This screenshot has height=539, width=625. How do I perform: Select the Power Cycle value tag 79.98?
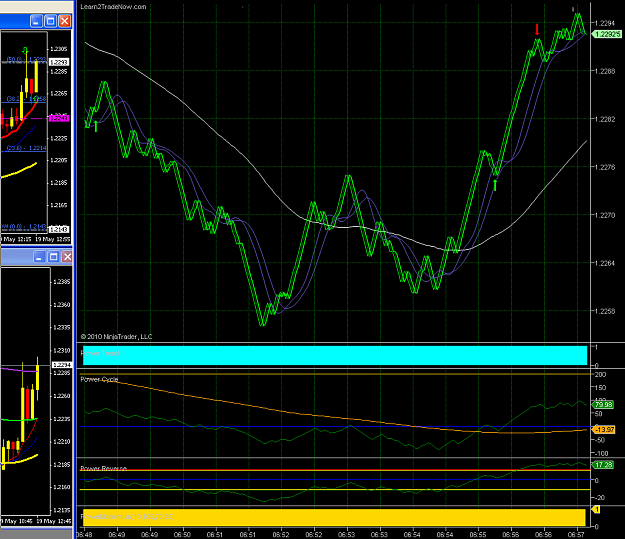[603, 405]
